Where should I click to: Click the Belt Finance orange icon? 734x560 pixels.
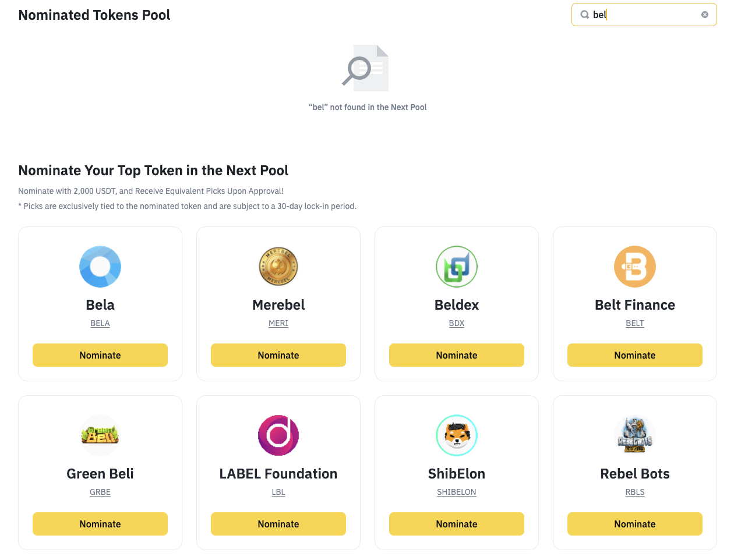635,267
